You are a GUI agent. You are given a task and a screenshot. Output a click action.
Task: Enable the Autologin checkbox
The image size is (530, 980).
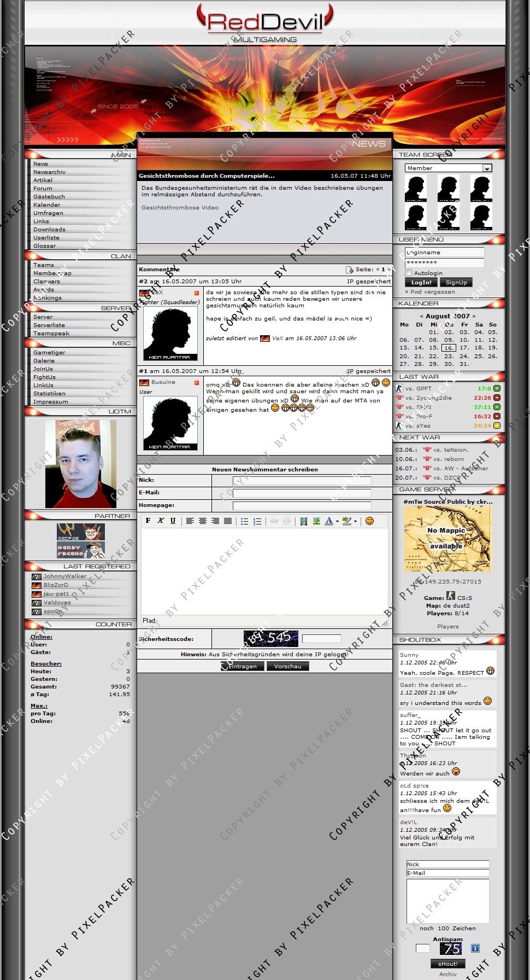(409, 272)
